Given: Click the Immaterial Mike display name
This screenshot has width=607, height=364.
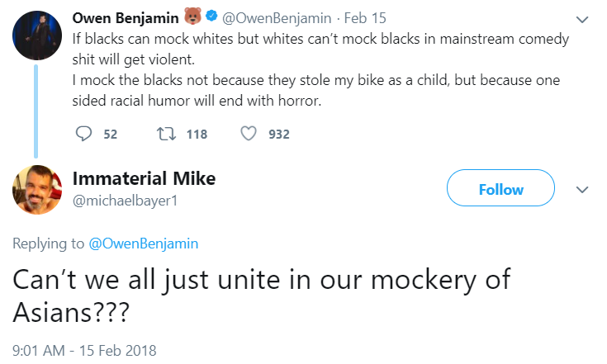Looking at the screenshot, I should coord(144,179).
